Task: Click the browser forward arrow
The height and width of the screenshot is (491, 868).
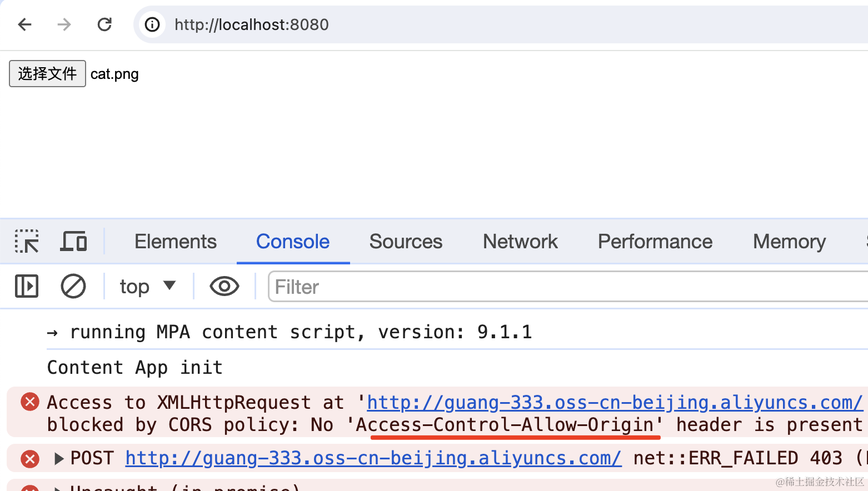Action: [x=64, y=24]
